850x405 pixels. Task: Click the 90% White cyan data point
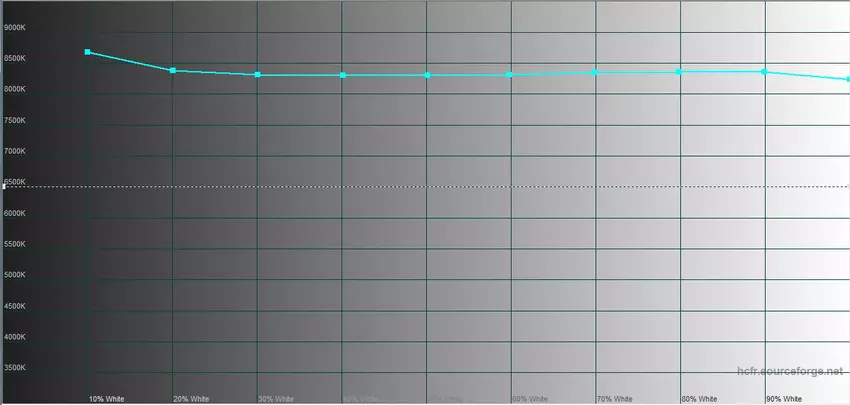pos(765,71)
